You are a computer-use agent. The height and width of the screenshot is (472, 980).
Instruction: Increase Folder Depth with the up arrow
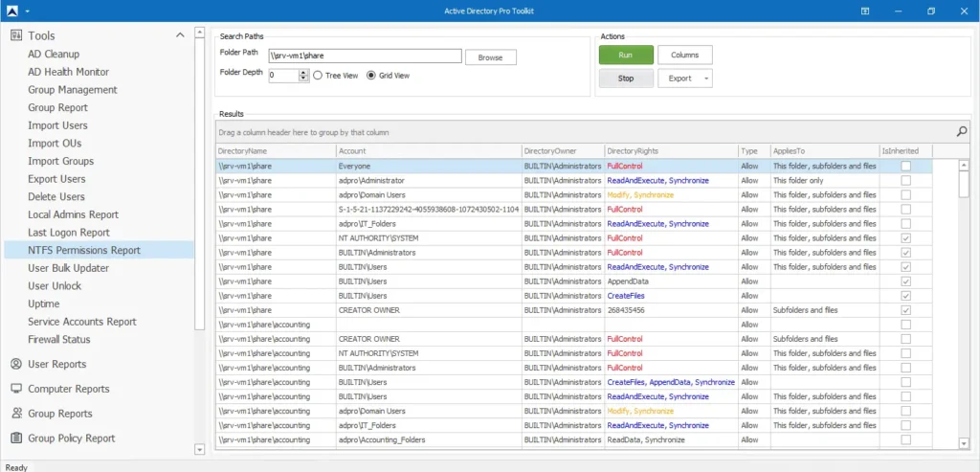click(x=303, y=73)
